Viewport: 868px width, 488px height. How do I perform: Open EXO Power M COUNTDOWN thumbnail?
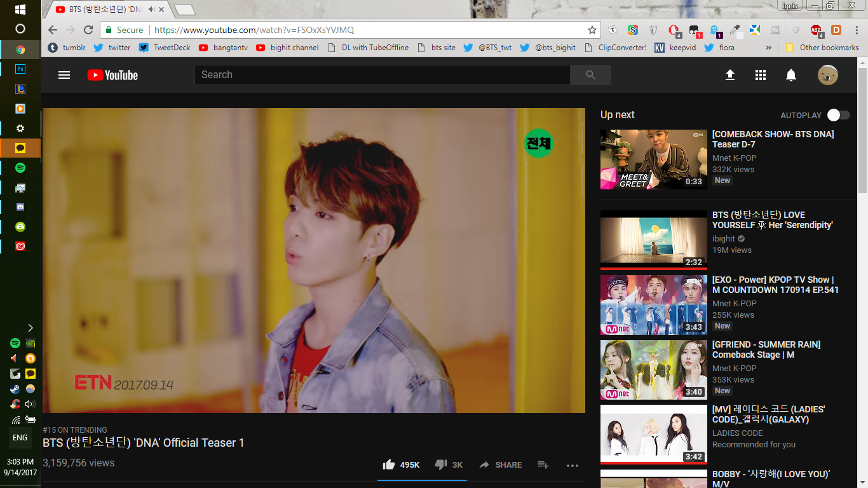pyautogui.click(x=654, y=305)
